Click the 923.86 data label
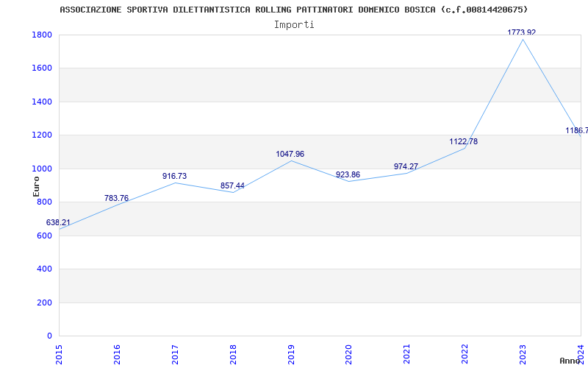Screen dimensions: 588x368 [348, 174]
